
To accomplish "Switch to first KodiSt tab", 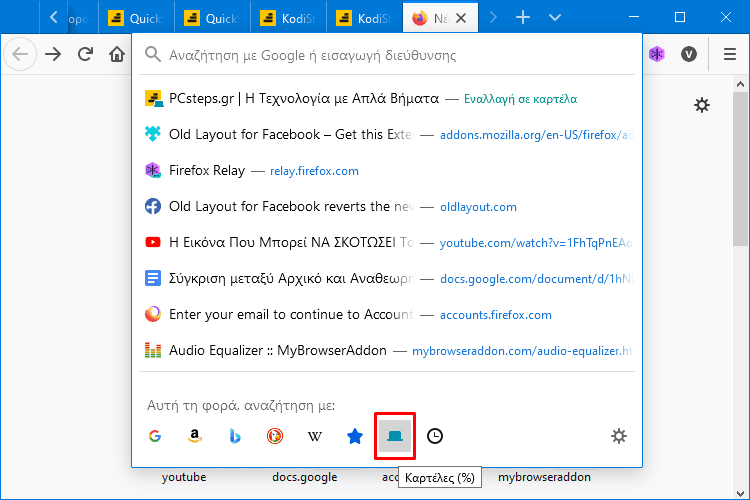I will click(288, 18).
